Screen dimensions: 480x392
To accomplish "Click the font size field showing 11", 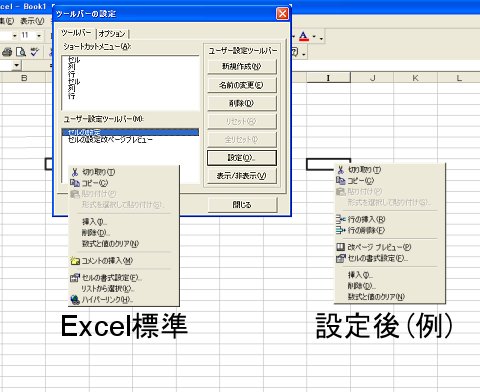I will pyautogui.click(x=27, y=35).
